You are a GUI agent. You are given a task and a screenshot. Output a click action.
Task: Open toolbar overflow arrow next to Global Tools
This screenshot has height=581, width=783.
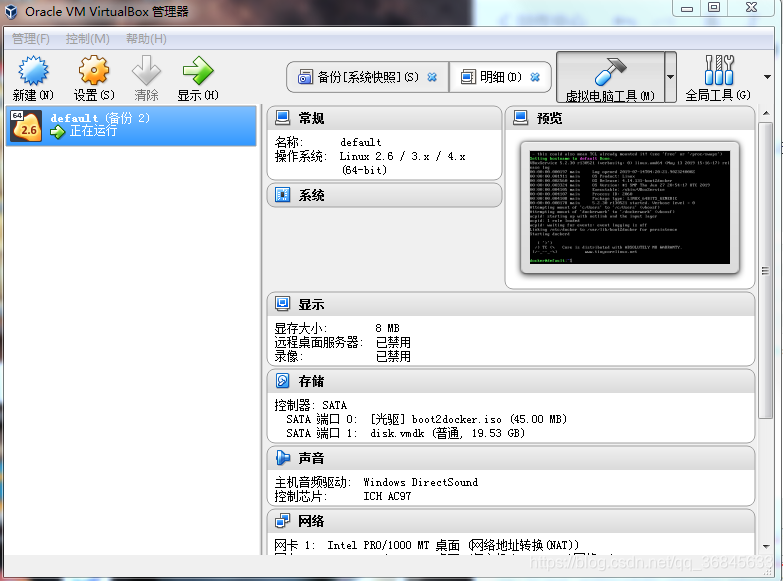[x=767, y=77]
